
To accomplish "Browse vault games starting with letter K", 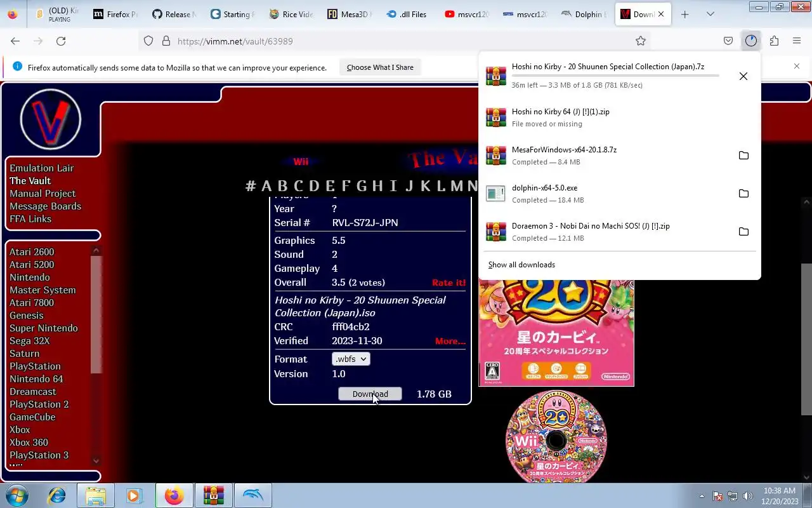I will pos(426,186).
